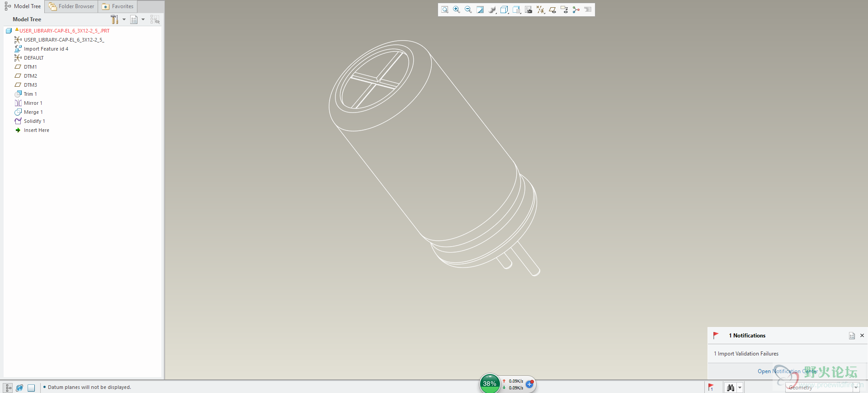This screenshot has width=868, height=393.
Task: Click the Repaint screen icon
Action: click(x=480, y=9)
